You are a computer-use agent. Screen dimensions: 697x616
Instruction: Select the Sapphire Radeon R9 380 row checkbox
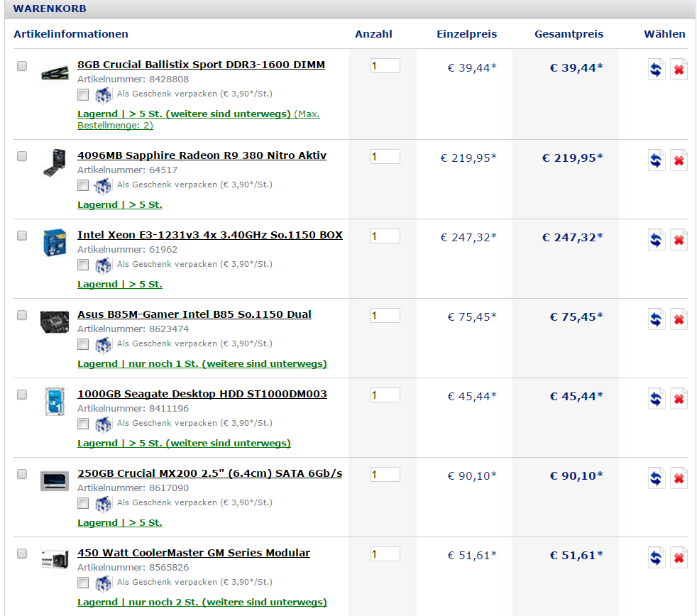tap(22, 156)
